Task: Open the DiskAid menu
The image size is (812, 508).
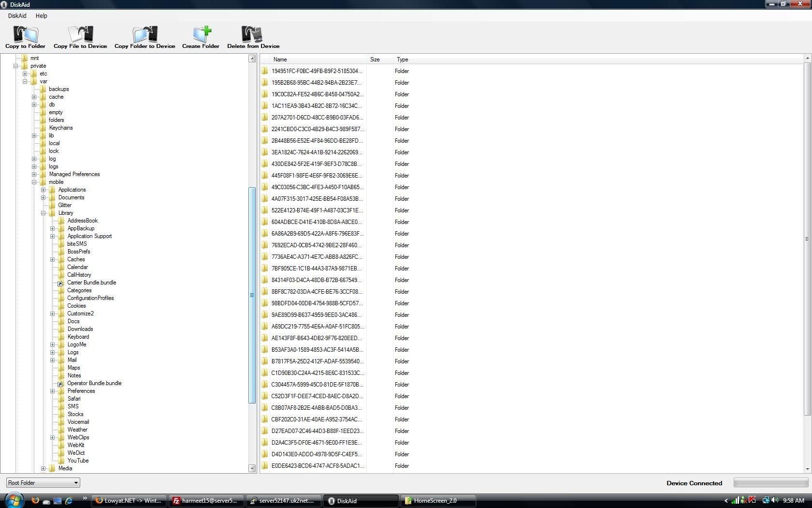Action: [x=17, y=16]
